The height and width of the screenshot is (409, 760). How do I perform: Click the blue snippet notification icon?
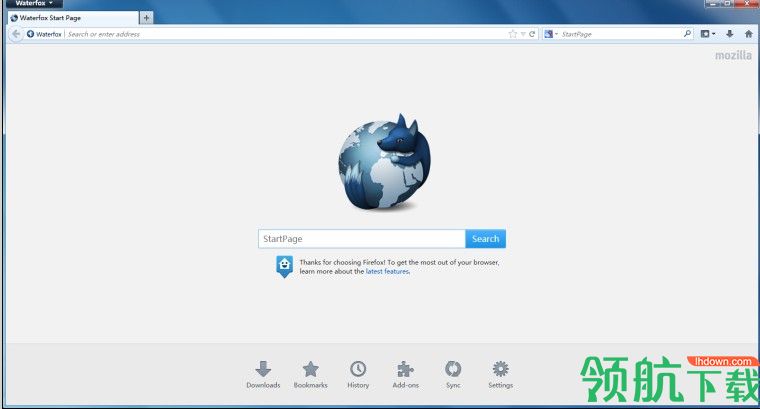click(285, 266)
